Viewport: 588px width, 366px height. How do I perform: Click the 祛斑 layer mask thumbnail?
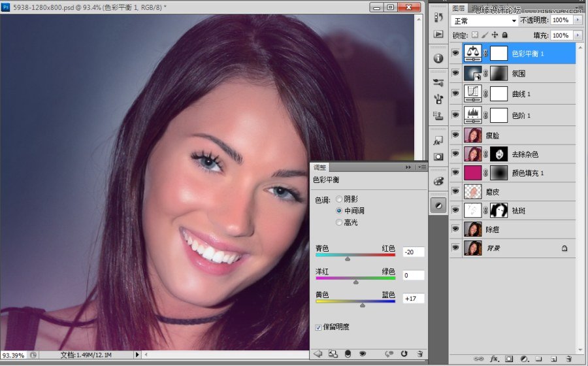point(498,210)
